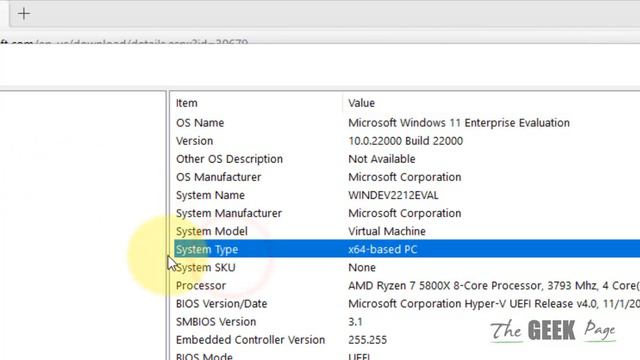The width and height of the screenshot is (640, 360).
Task: Select Microsoft Corporation value in System Manufacturer row
Action: click(404, 213)
